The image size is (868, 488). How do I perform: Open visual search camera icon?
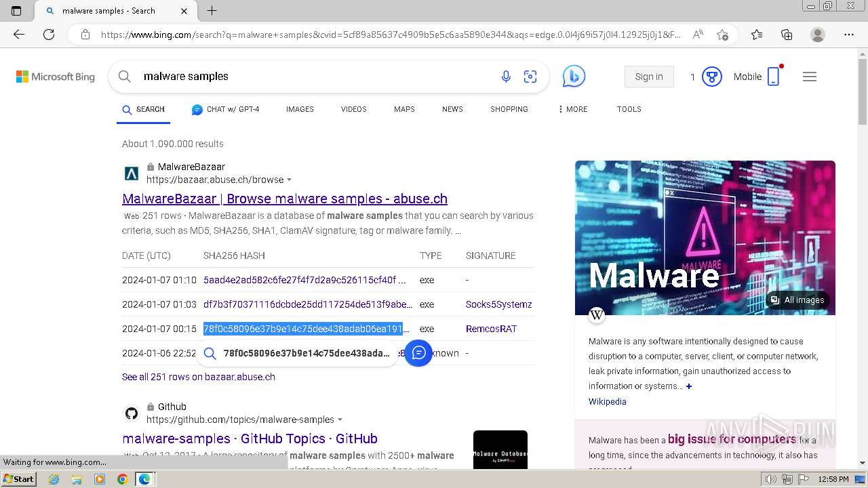tap(530, 77)
